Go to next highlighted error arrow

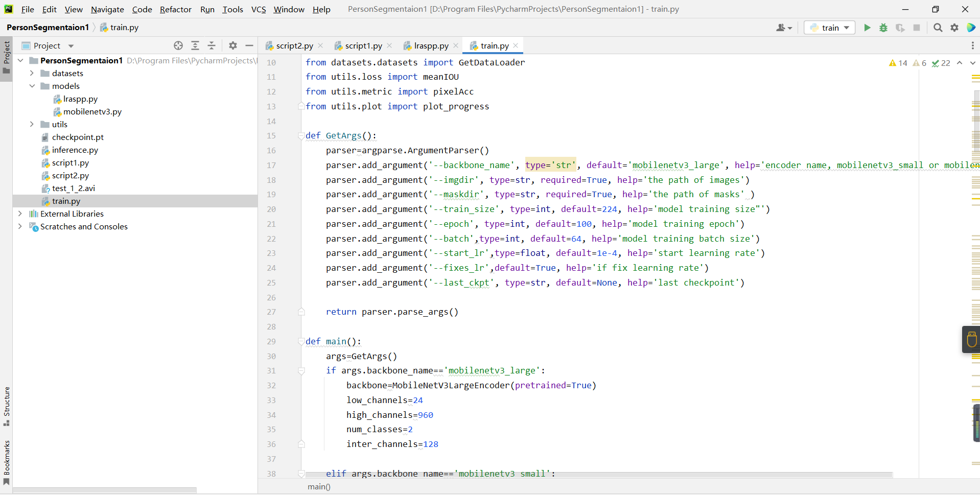pos(972,63)
